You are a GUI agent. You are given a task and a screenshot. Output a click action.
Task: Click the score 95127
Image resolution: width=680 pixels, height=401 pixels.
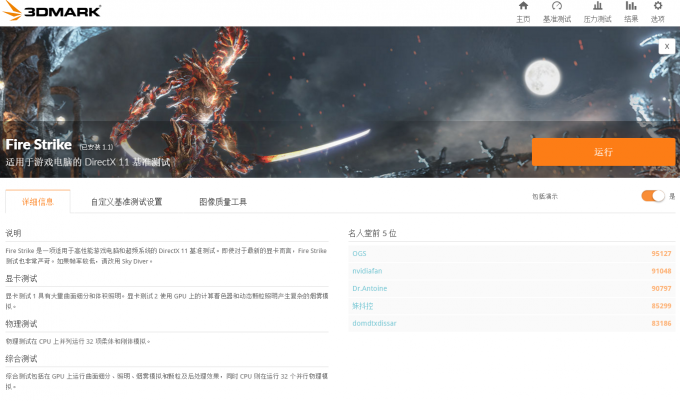[x=661, y=254]
